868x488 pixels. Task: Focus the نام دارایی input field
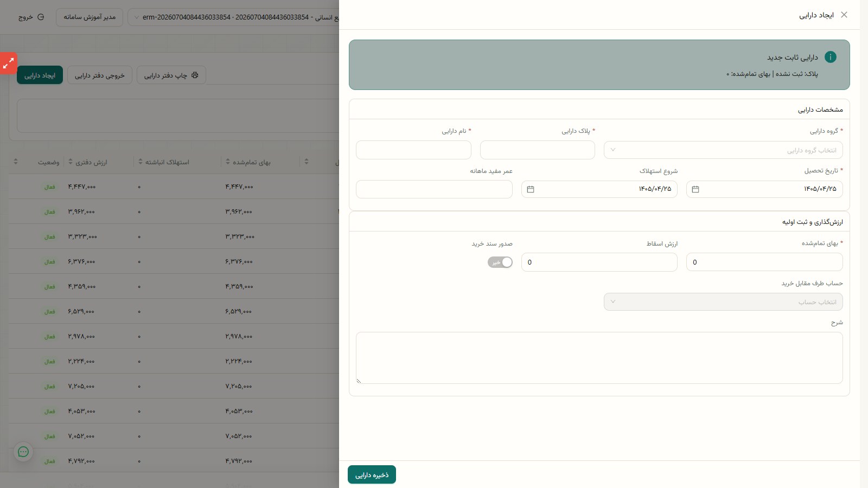tap(413, 150)
